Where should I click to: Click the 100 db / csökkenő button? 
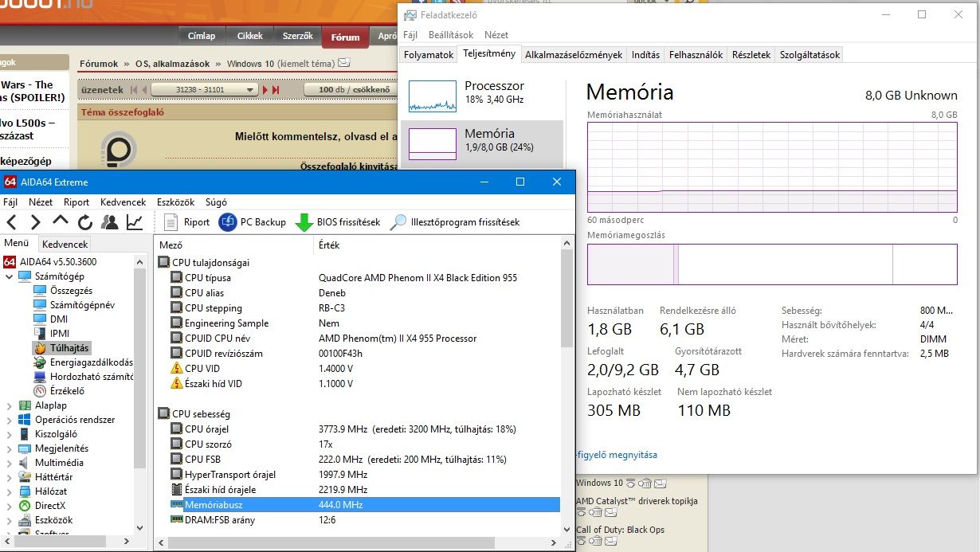(x=354, y=90)
